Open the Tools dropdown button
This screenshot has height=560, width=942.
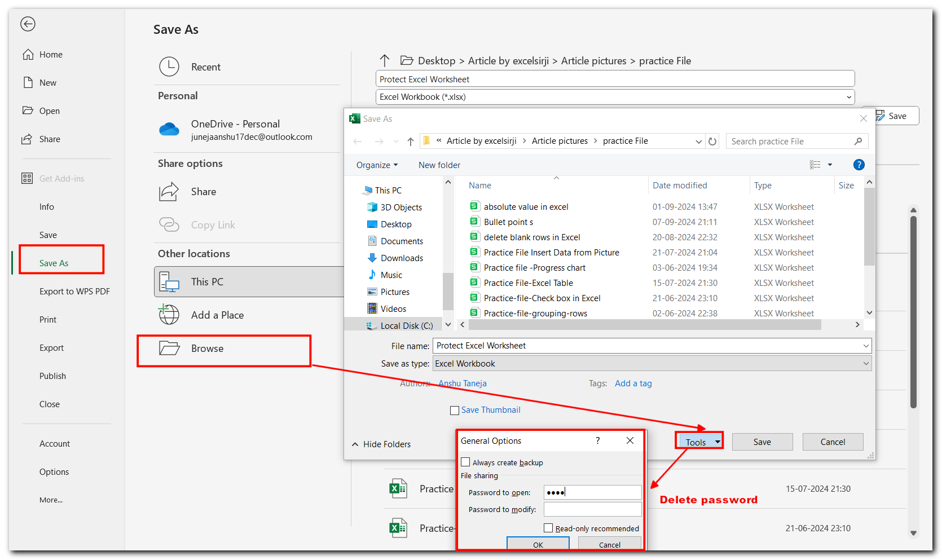(x=699, y=442)
